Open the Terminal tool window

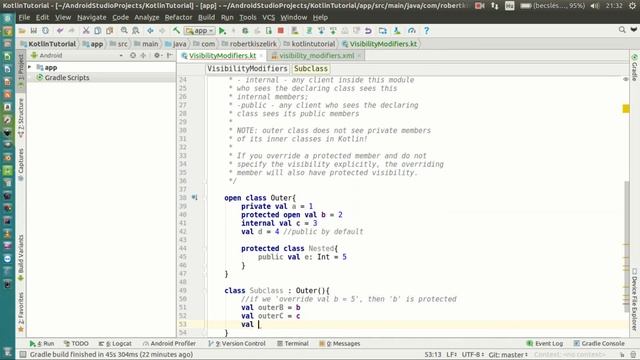click(x=293, y=343)
